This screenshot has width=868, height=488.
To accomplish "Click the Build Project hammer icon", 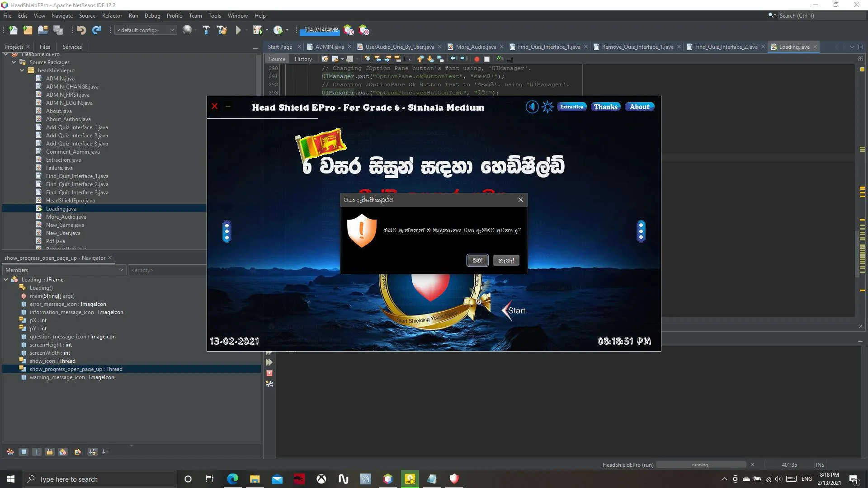I will [x=206, y=30].
